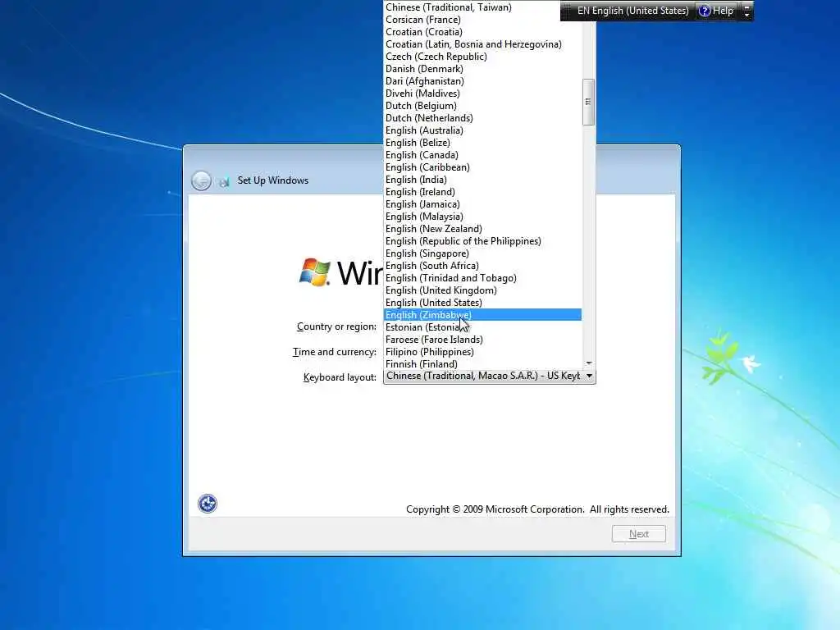Select English (Australia)
840x630 pixels.
pos(482,130)
